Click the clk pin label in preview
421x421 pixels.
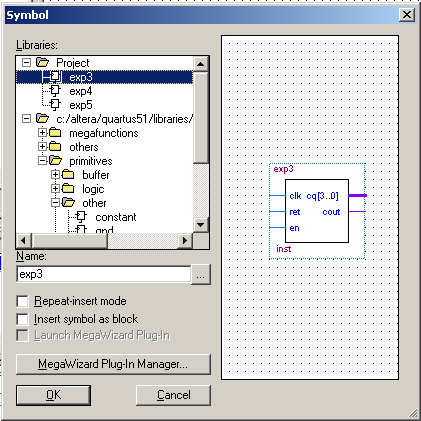tap(295, 196)
